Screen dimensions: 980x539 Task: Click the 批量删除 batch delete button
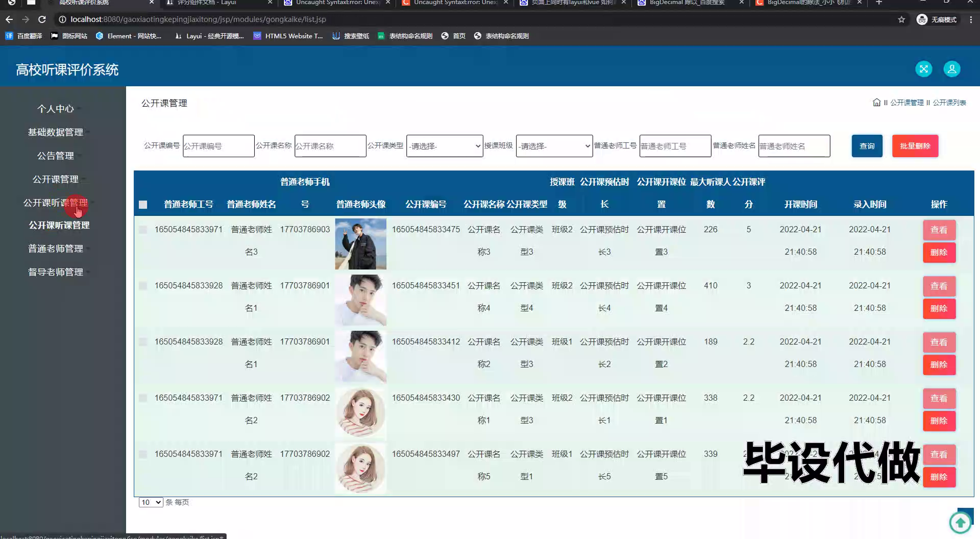[915, 146]
